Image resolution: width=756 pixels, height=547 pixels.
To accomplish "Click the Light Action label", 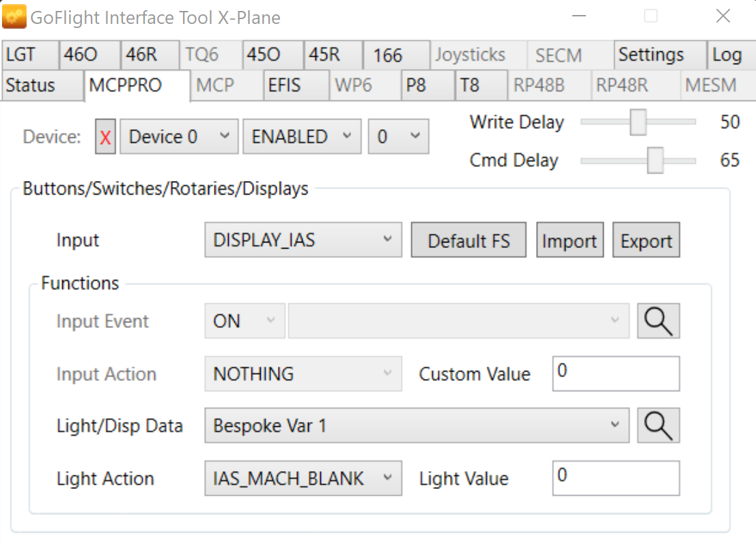I will click(105, 479).
